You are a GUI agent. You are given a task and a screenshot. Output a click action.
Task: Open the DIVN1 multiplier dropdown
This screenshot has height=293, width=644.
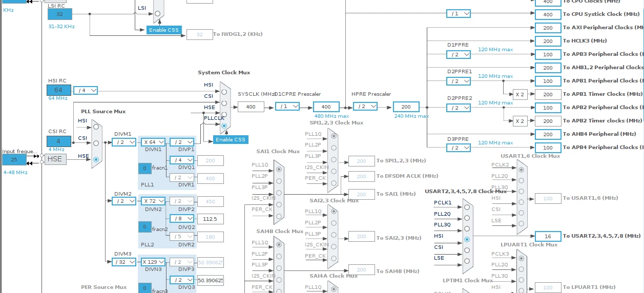coord(154,142)
